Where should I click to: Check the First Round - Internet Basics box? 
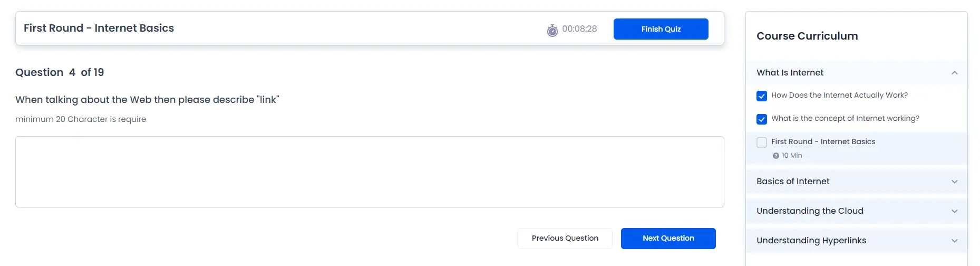[x=761, y=142]
